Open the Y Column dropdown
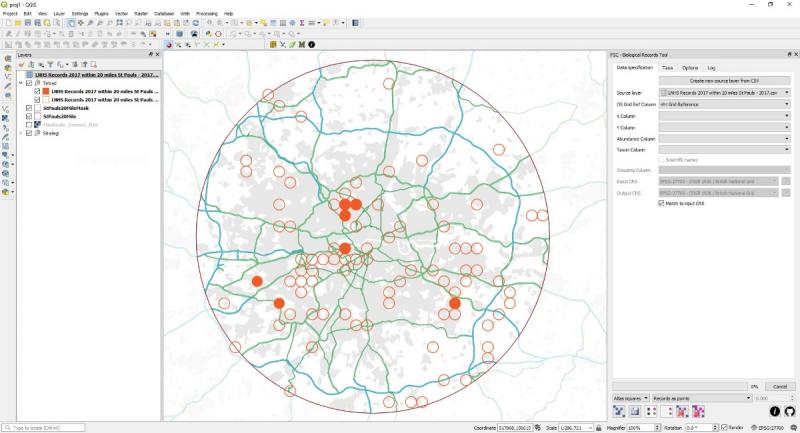Screen dimensions: 800x433 pos(725,128)
